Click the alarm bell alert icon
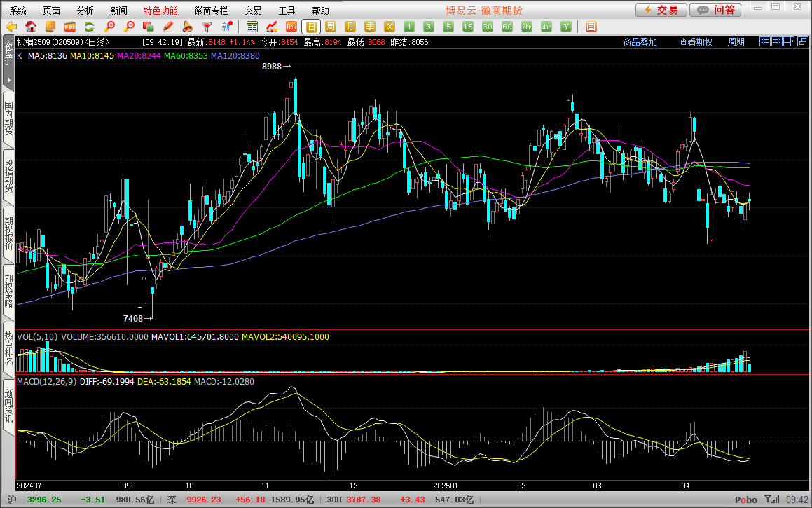This screenshot has height=508, width=812. click(187, 27)
